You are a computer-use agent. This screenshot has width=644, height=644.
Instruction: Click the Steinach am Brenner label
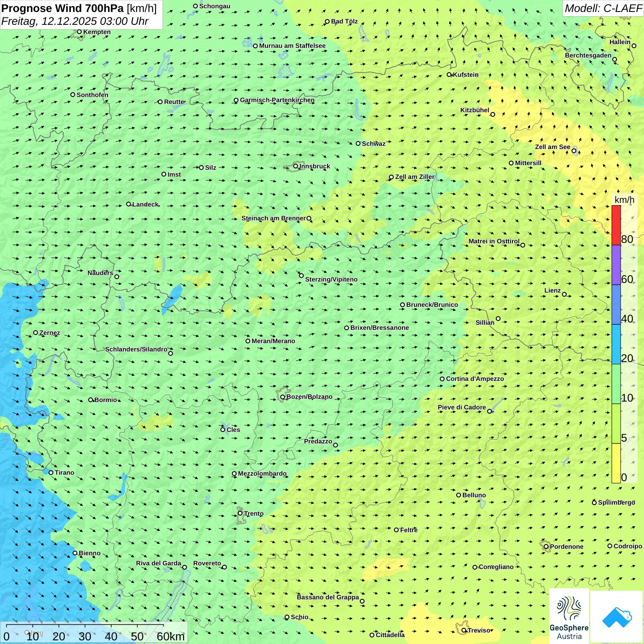coord(273,218)
